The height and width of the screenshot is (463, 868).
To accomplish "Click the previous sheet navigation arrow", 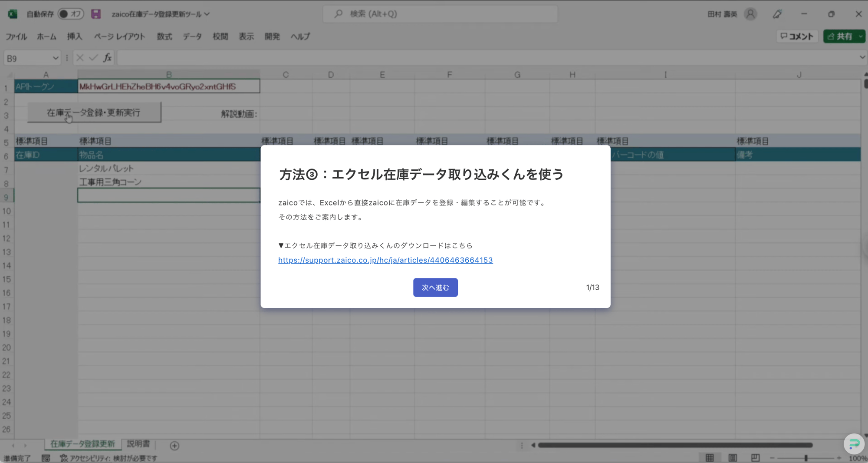I will (13, 446).
